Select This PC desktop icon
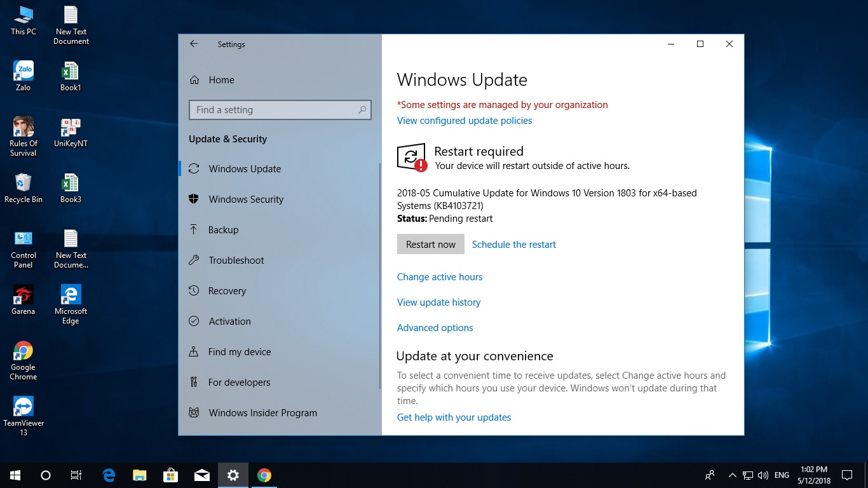The width and height of the screenshot is (868, 488). (24, 21)
